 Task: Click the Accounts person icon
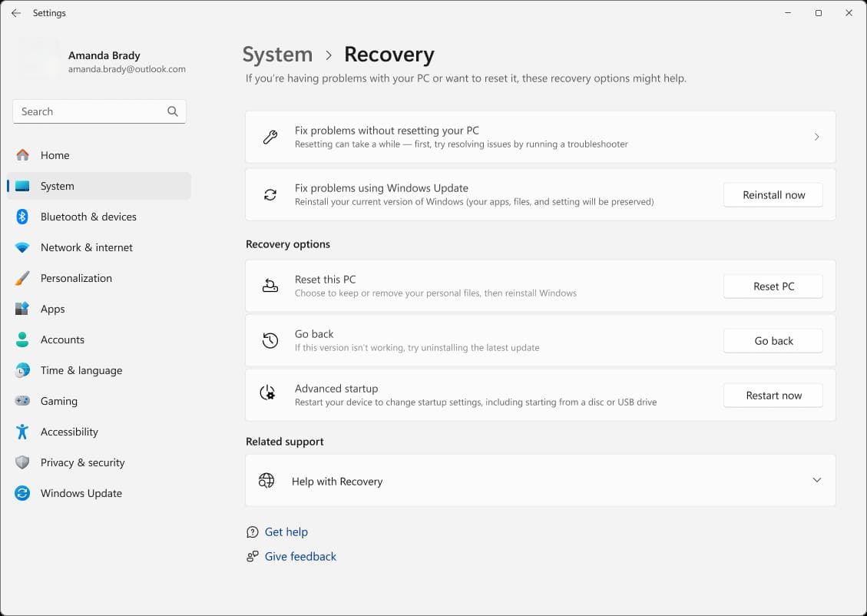[x=22, y=339]
